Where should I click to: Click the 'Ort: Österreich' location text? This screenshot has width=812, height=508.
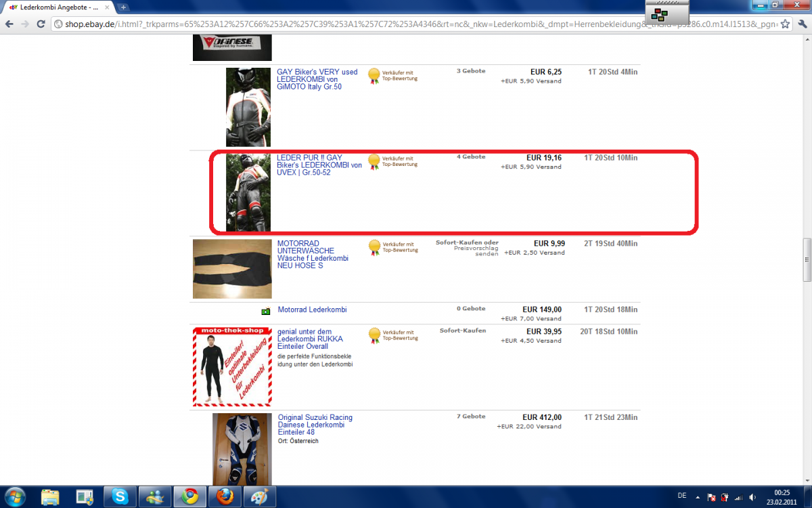298,441
